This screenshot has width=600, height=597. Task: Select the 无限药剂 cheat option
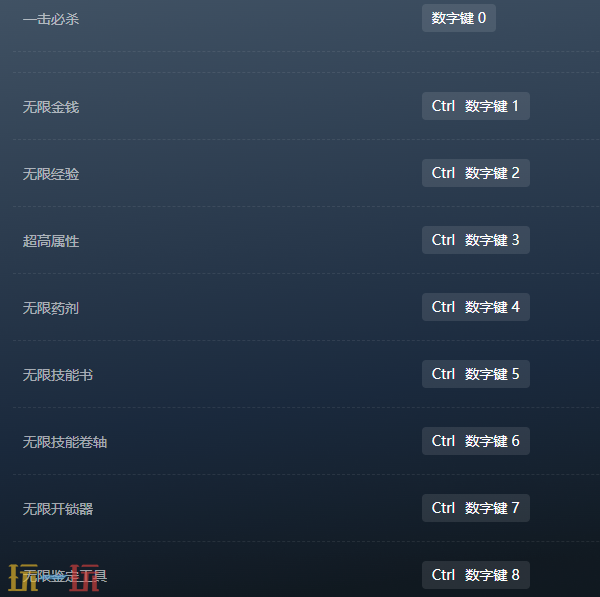(51, 308)
